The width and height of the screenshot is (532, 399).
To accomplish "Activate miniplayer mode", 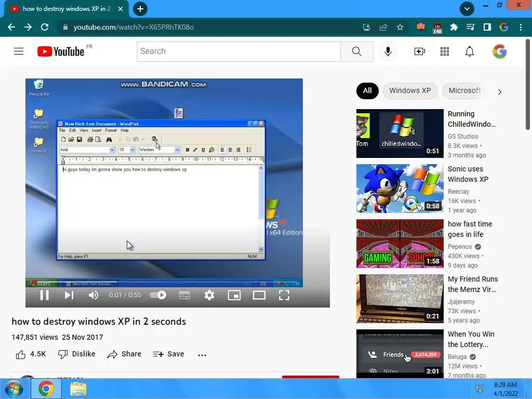I will pyautogui.click(x=234, y=295).
